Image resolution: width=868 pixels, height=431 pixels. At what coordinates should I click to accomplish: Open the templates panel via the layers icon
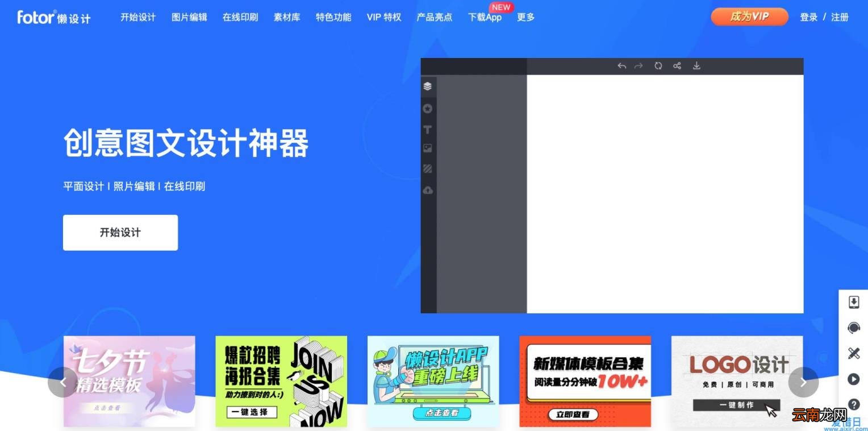coord(428,86)
